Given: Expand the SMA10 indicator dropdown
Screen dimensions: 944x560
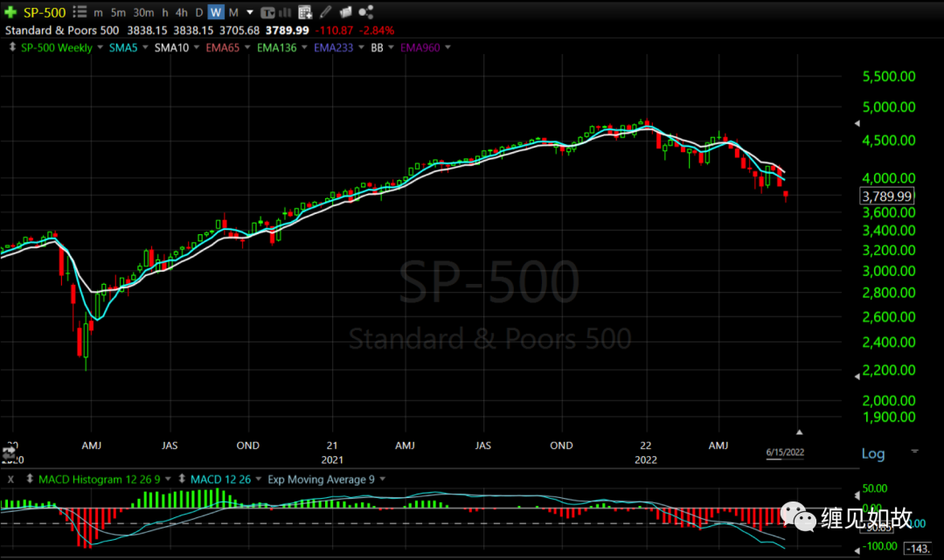Looking at the screenshot, I should [x=197, y=47].
